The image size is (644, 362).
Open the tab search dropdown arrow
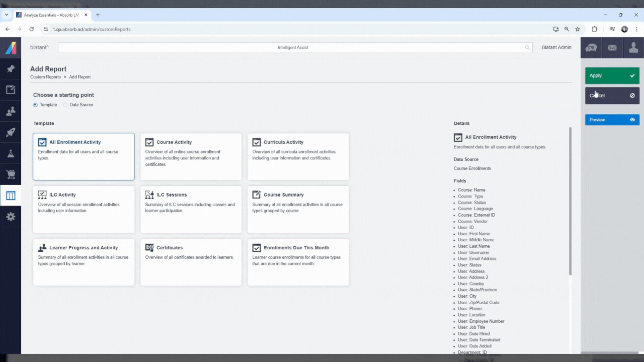point(6,15)
